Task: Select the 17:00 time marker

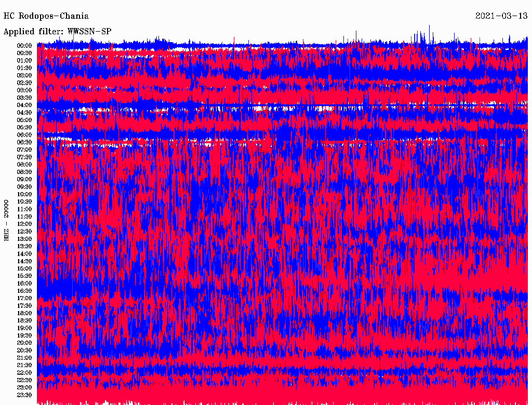Action: point(24,299)
